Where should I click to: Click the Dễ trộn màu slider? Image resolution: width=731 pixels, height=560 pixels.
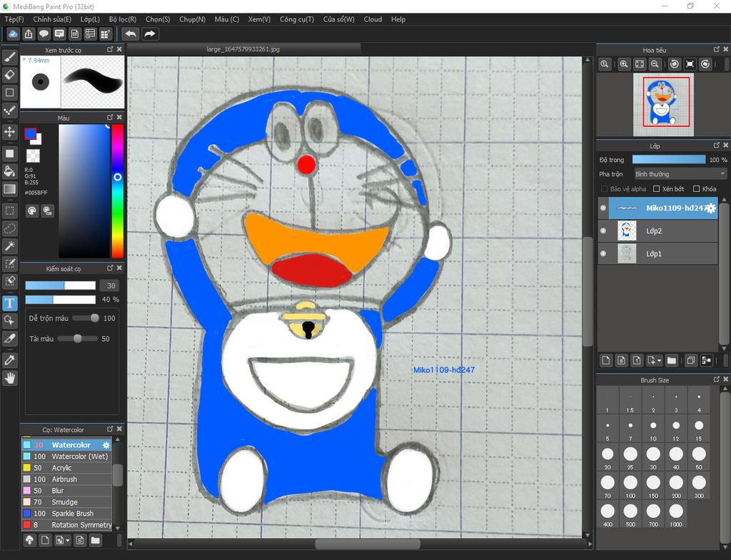(86, 318)
